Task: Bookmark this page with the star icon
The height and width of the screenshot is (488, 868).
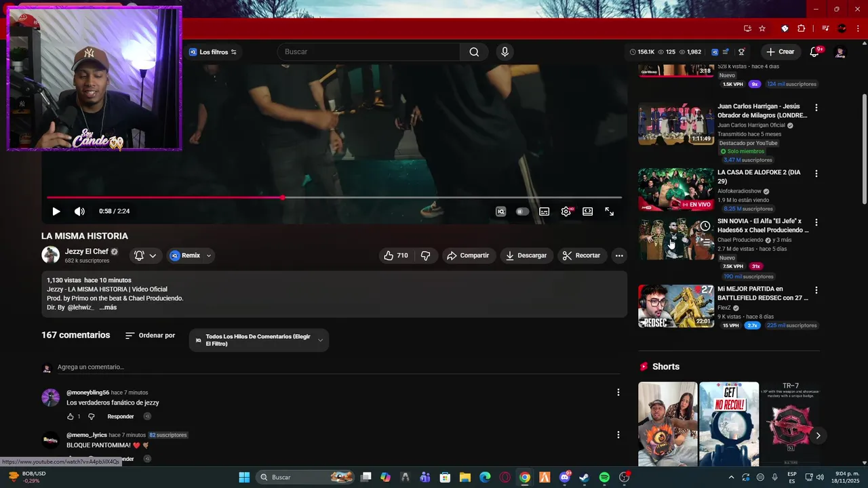Action: click(x=762, y=28)
